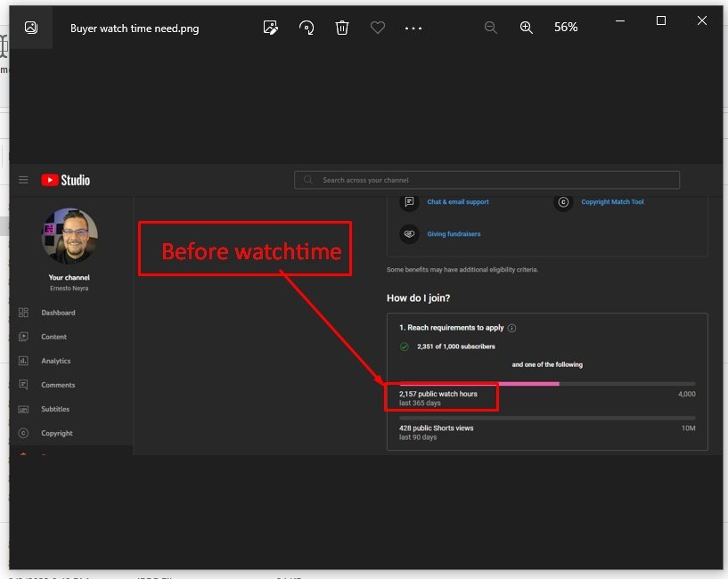Click the Edit image icon in toolbar
Image resolution: width=728 pixels, height=579 pixels.
pos(271,28)
